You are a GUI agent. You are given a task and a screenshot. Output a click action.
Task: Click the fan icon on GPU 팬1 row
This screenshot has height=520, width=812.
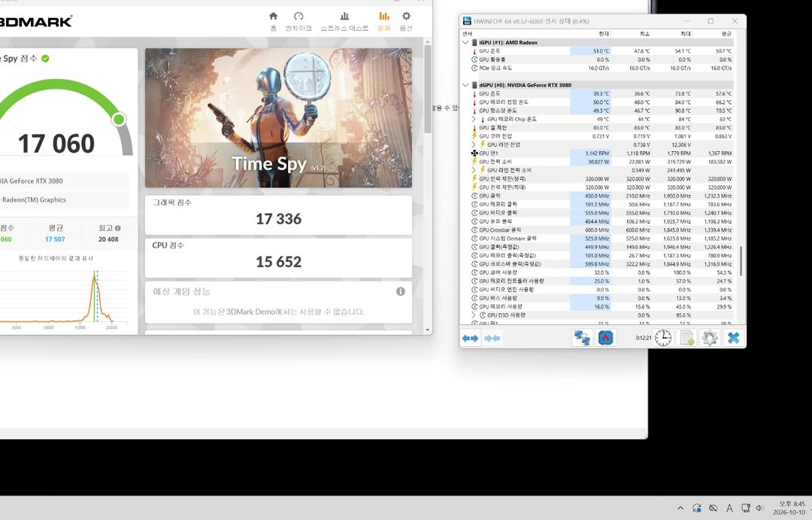point(474,154)
